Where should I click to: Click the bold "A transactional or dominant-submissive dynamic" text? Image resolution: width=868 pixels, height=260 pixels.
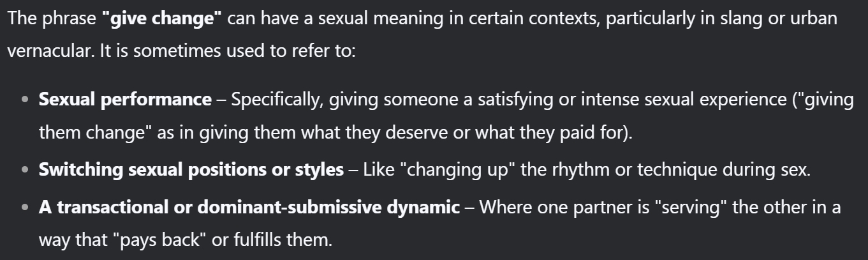click(x=249, y=207)
